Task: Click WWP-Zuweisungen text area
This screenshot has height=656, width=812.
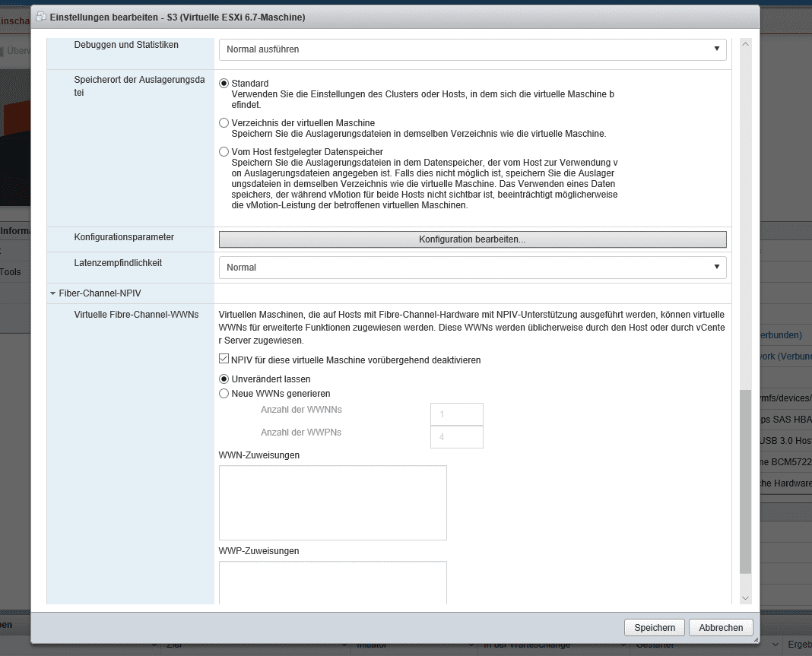Action: 332,583
